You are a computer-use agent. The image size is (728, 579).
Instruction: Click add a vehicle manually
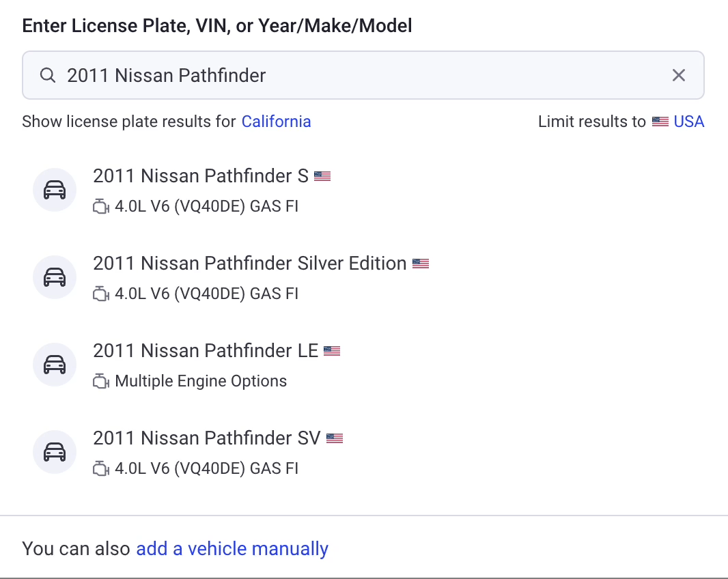pos(232,548)
